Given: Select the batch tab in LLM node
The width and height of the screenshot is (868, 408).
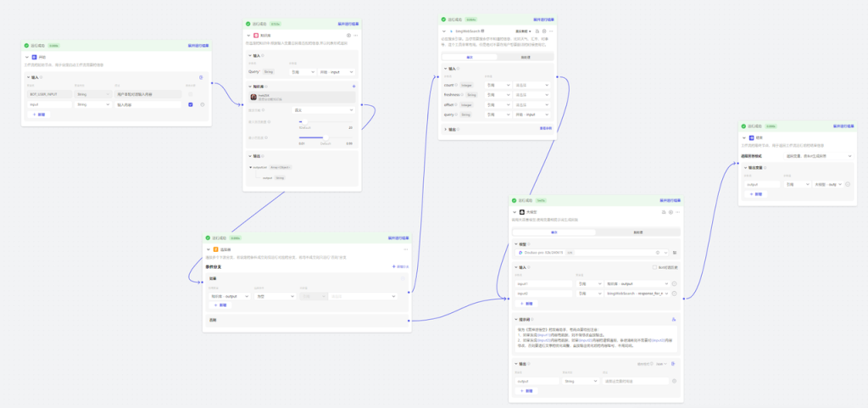Looking at the screenshot, I should point(637,232).
